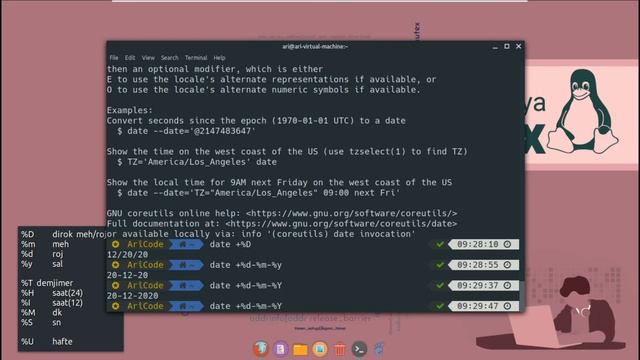Click the '%U hafte' row in the notes panel

47,341
